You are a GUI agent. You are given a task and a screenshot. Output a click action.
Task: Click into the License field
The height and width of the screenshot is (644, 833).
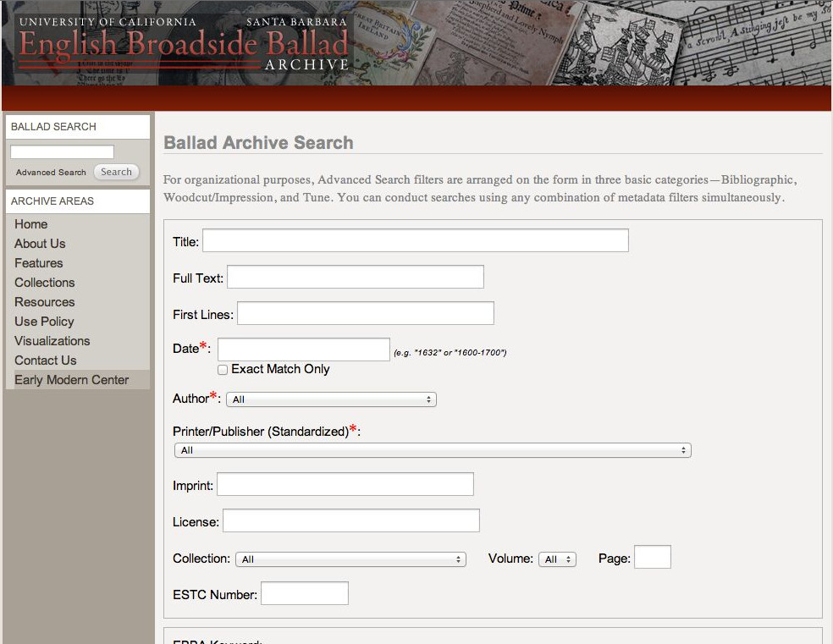[351, 520]
